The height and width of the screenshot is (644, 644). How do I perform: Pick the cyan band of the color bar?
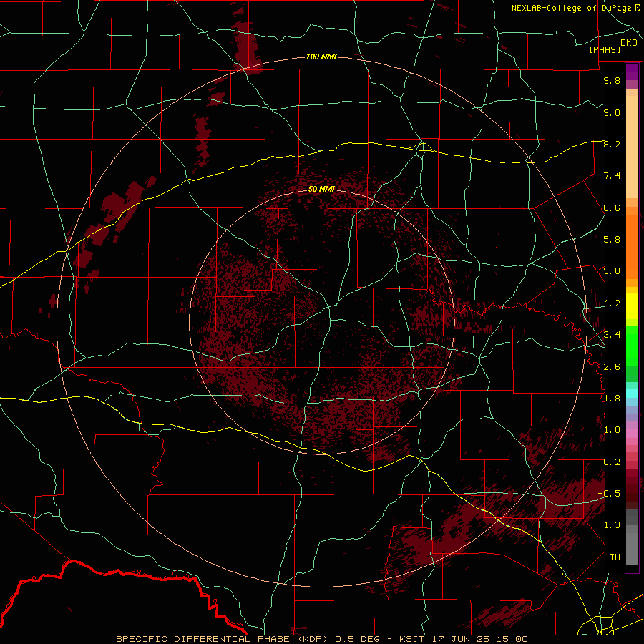pyautogui.click(x=632, y=393)
